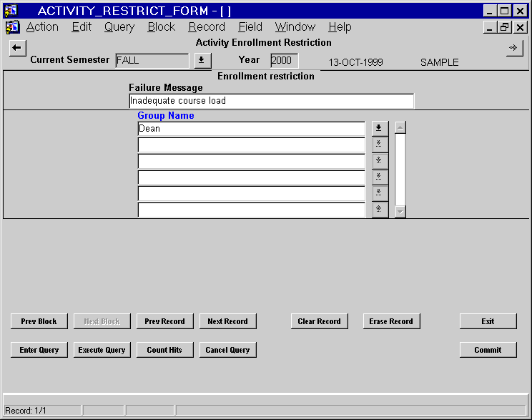Click the form icon beside the Action menu

[13, 27]
